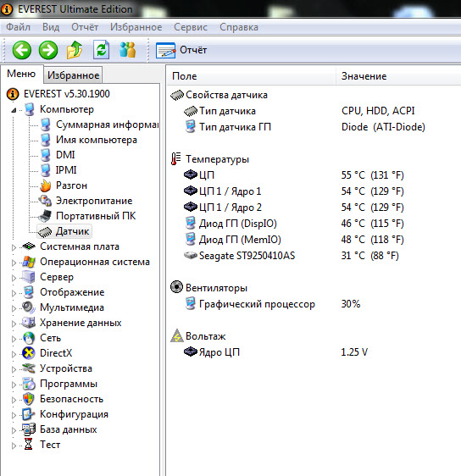Click the green Back arrow icon
461x476 pixels.
point(22,50)
